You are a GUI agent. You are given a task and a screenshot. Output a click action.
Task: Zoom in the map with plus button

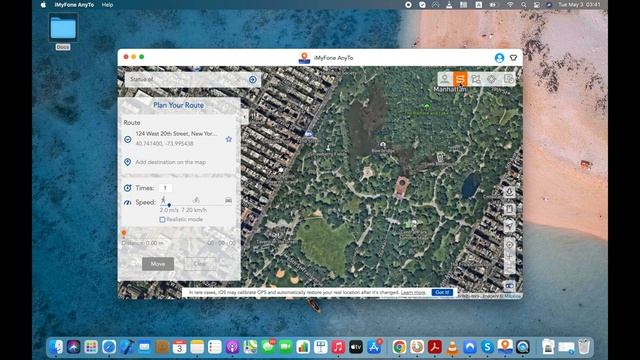tap(509, 257)
